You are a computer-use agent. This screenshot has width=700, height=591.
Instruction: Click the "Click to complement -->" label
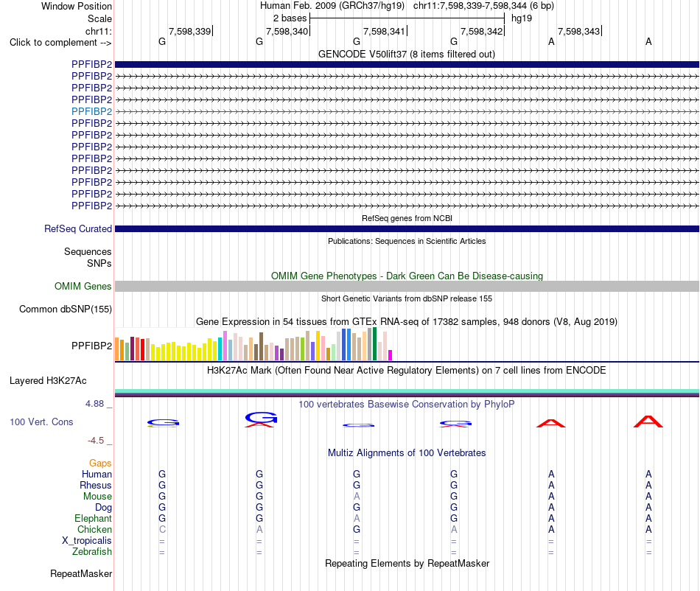[60, 43]
